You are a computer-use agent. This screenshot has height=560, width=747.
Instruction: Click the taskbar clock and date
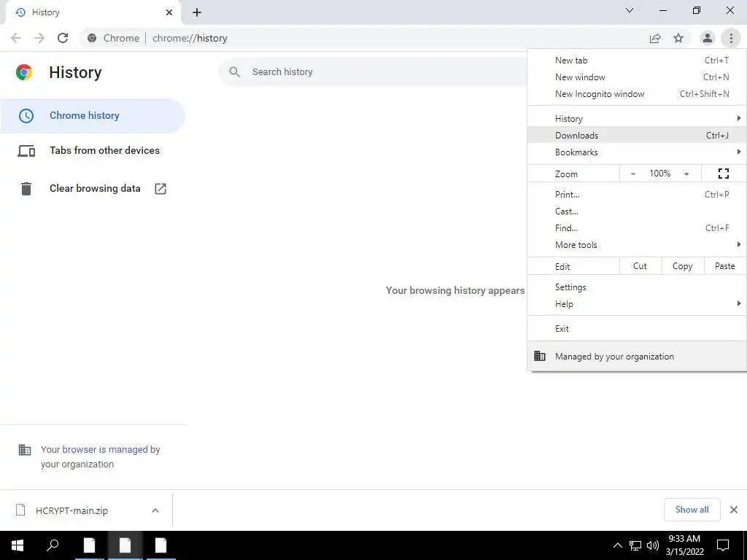[684, 545]
